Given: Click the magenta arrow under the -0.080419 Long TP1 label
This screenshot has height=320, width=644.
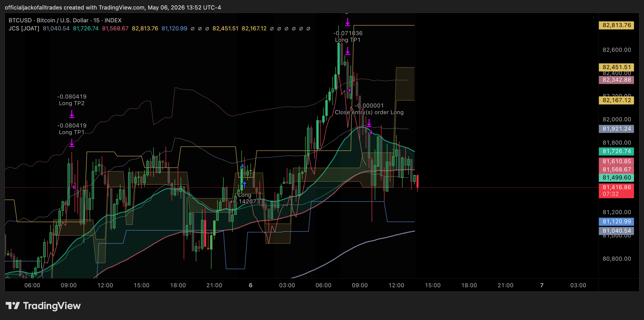Looking at the screenshot, I should pos(72,143).
